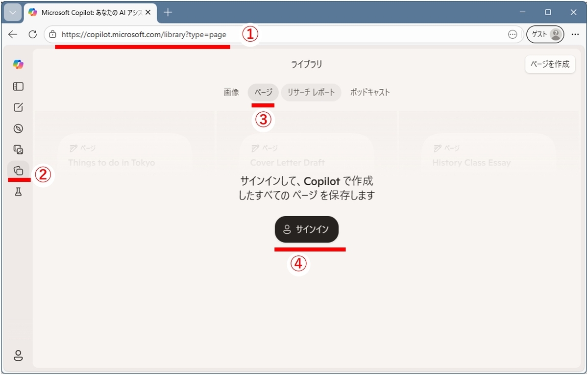Go back with browser back arrow
Image resolution: width=588 pixels, height=375 pixels.
tap(13, 34)
